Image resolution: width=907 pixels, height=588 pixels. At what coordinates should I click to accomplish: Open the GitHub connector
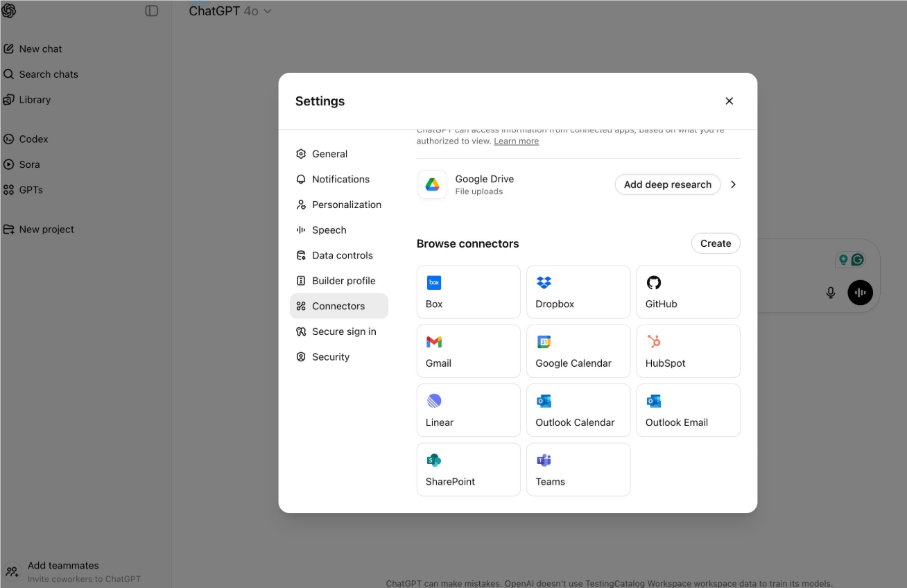tap(687, 291)
